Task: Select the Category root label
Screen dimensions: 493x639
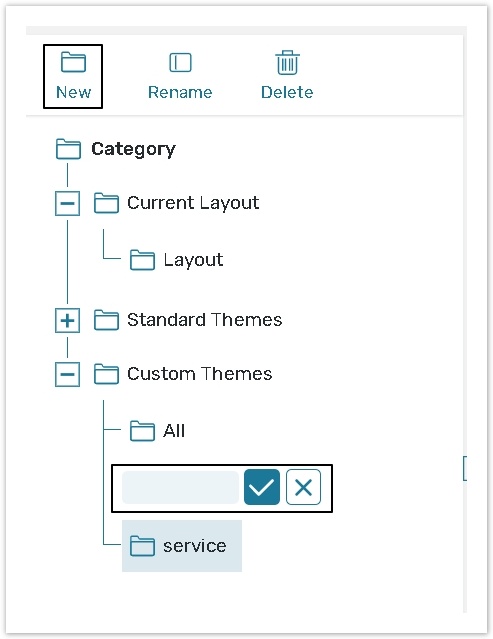Action: click(x=133, y=149)
